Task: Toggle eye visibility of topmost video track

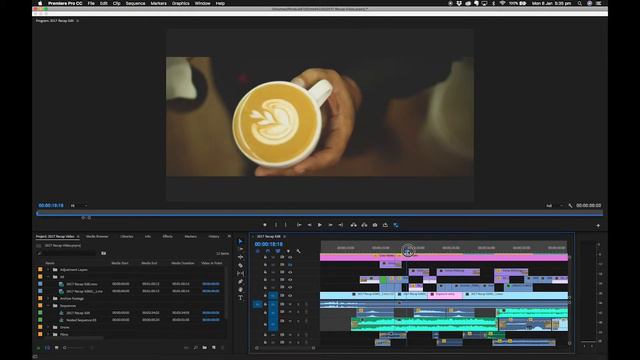Action: 290,257
